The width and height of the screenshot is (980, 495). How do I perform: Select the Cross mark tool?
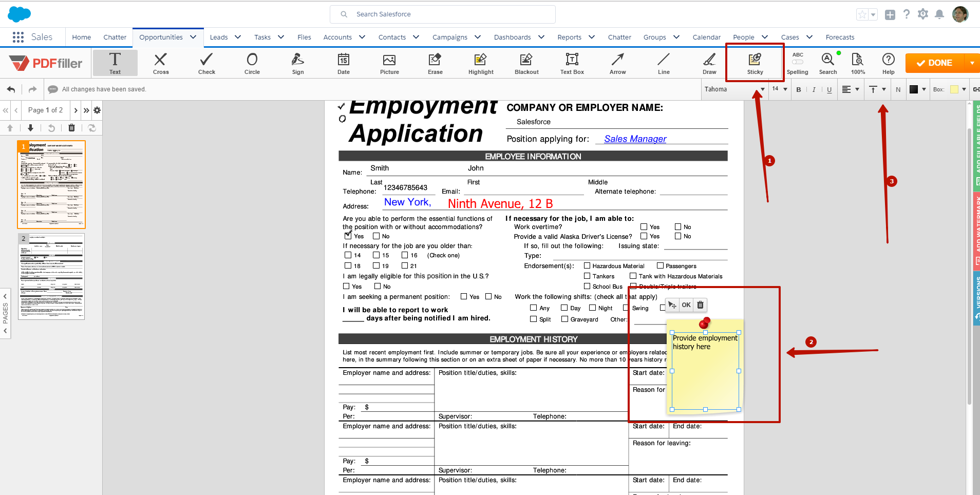(161, 63)
